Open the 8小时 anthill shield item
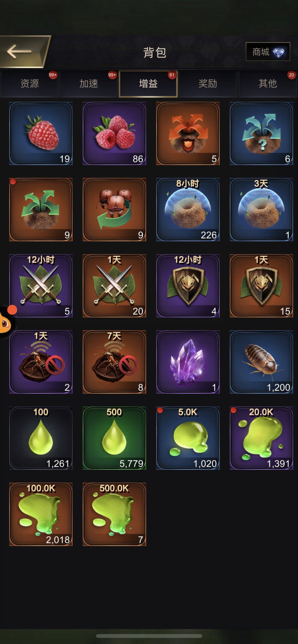Viewport: 298px width, 644px height. [188, 209]
